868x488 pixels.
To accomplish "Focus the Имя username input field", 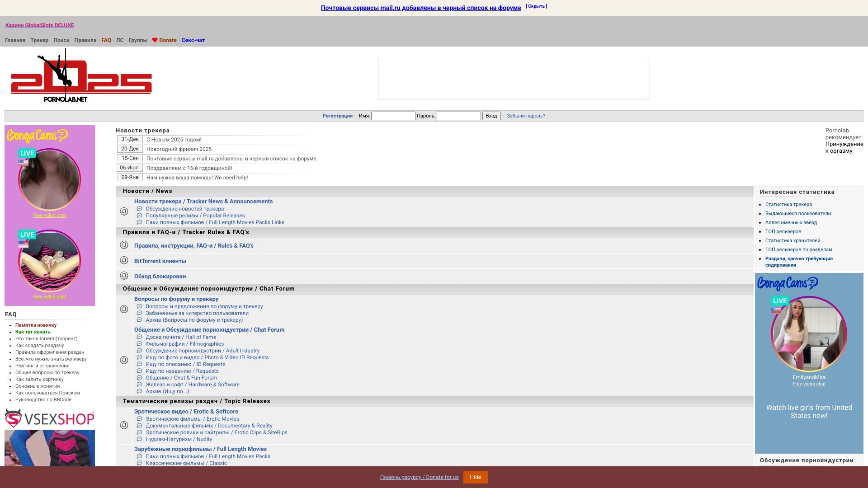I will point(393,116).
